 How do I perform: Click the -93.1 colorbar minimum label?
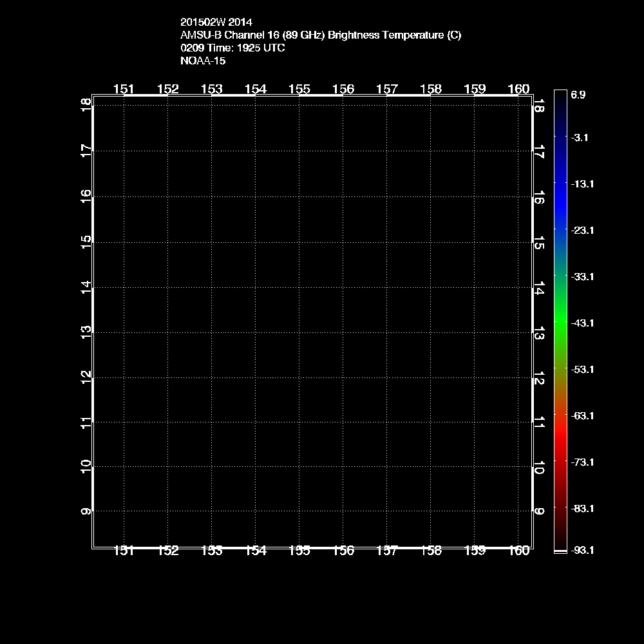tap(582, 550)
